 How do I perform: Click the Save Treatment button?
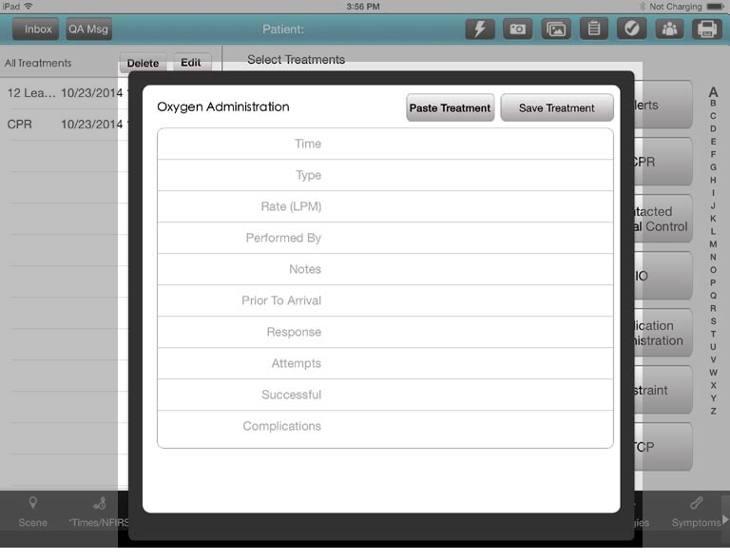(556, 107)
